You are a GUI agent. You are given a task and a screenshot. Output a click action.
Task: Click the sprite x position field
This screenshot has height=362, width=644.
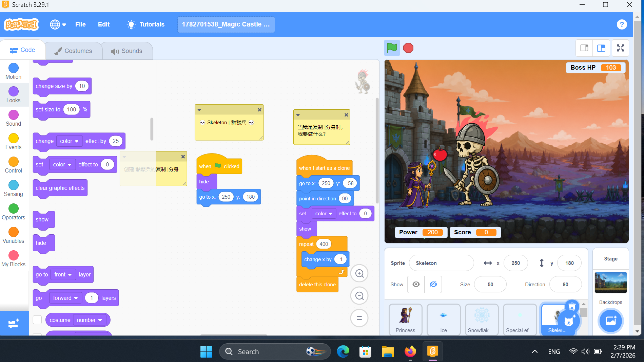coord(515,263)
